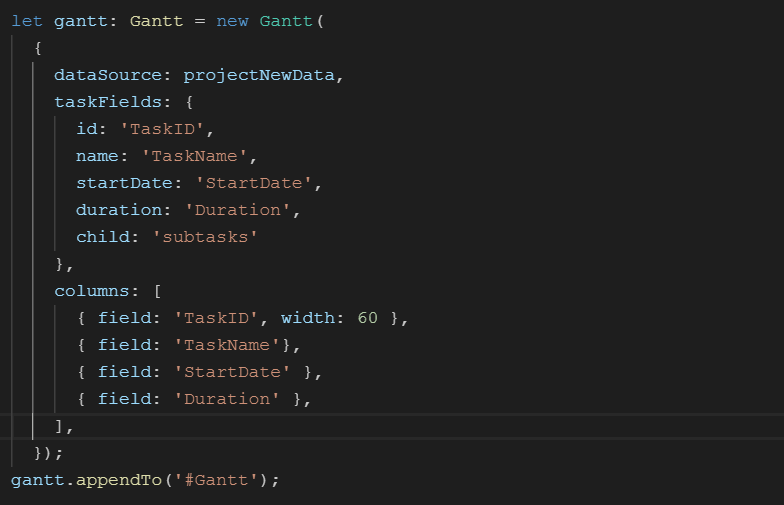The width and height of the screenshot is (784, 505).
Task: Click the 'id' key inside taskFields
Action: coord(87,129)
